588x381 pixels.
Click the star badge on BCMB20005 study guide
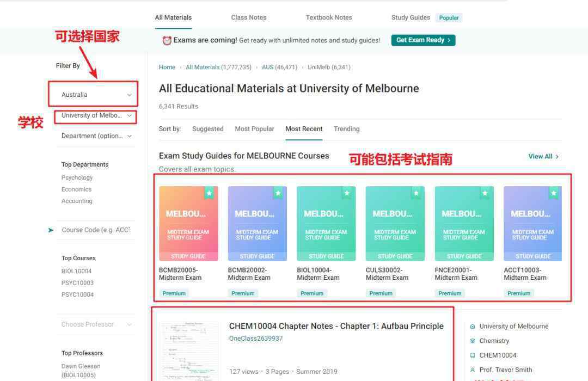click(x=209, y=193)
